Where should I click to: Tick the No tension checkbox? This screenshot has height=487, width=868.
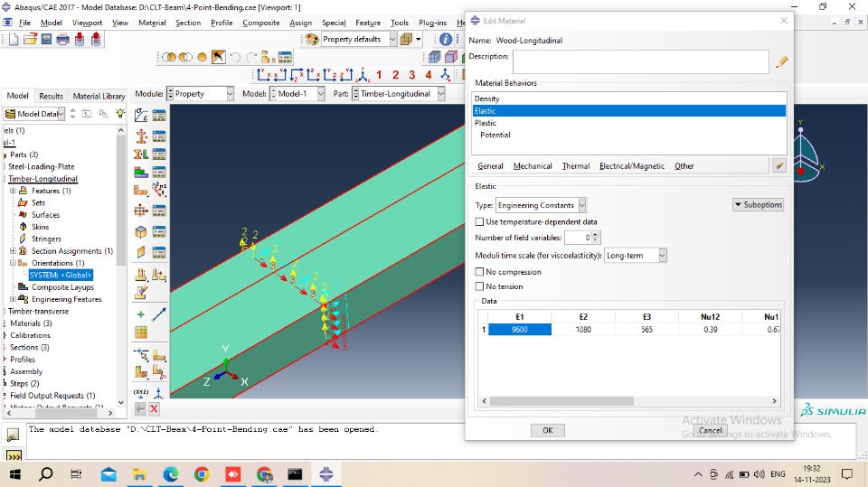479,286
